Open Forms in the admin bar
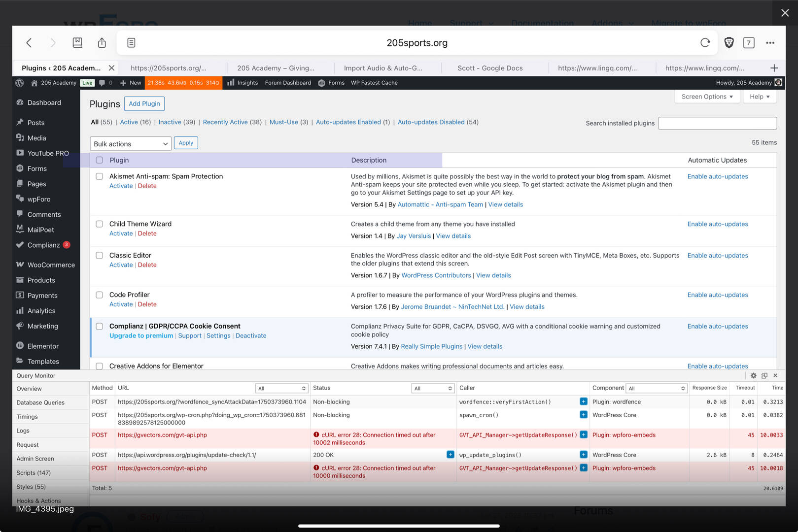 331,83
